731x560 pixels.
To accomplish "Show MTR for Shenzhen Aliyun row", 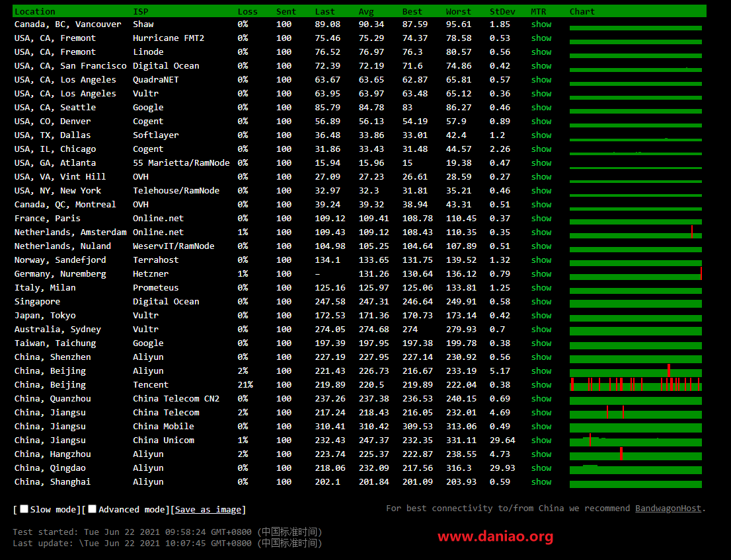I will pyautogui.click(x=541, y=357).
